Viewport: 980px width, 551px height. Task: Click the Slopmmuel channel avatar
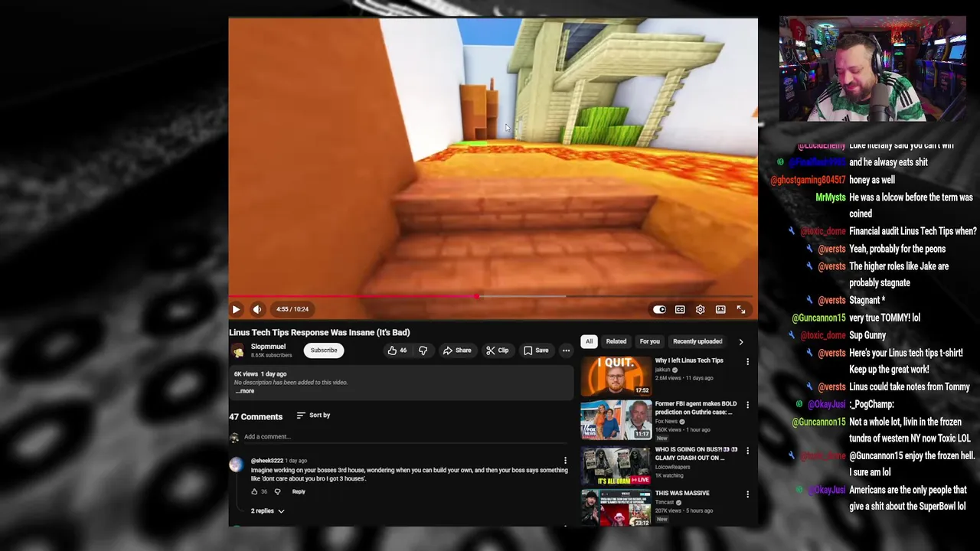(x=238, y=350)
